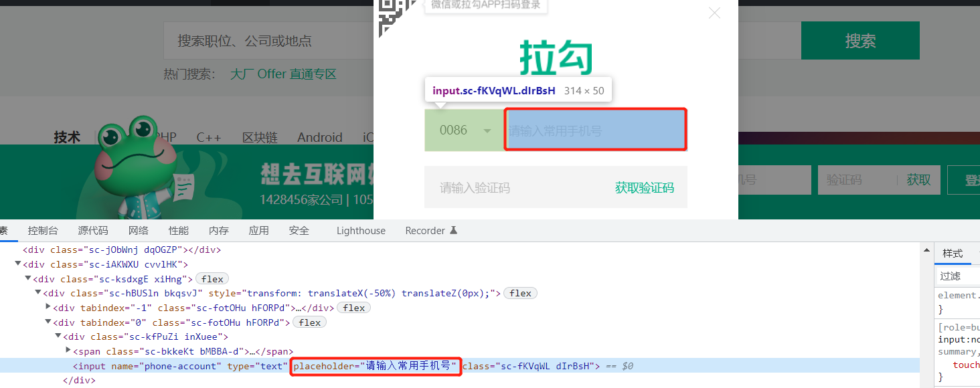The height and width of the screenshot is (388, 980).
Task: Click 获取验证码 link in login dialog
Action: click(644, 188)
